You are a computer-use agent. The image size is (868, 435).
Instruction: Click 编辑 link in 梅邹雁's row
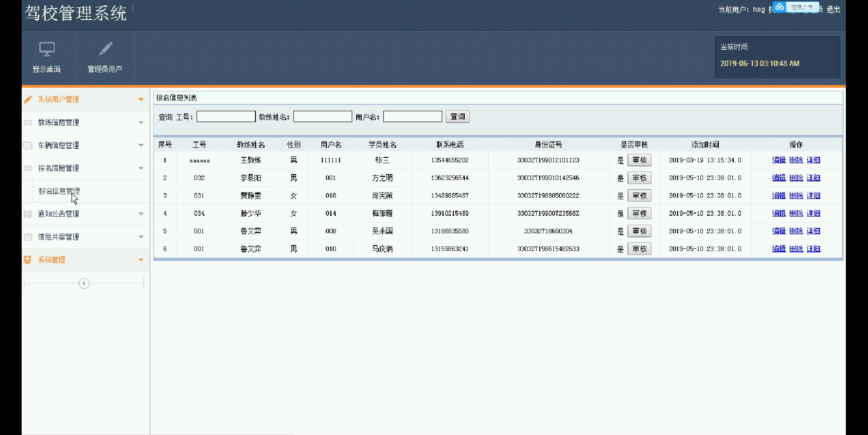[779, 213]
